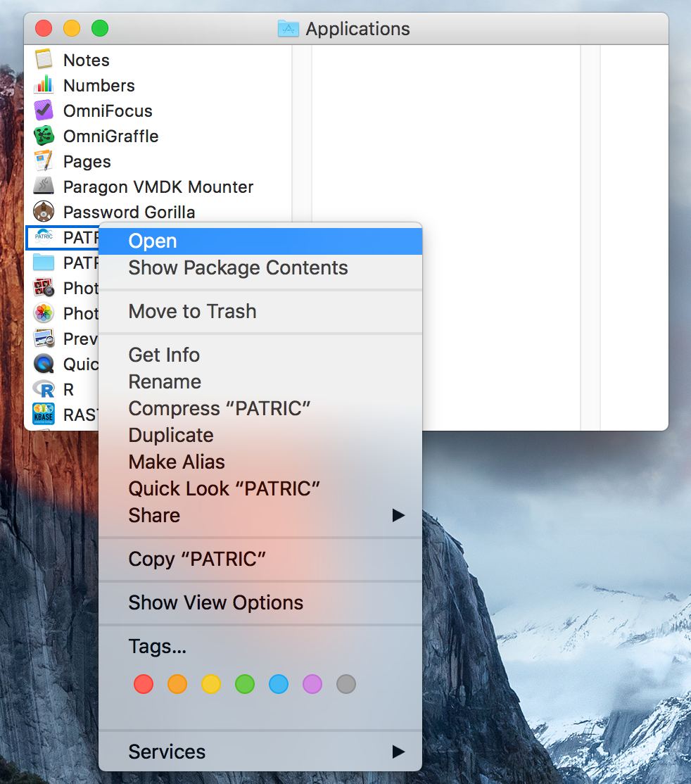Apply the gray tag color
The height and width of the screenshot is (784, 691).
[346, 684]
